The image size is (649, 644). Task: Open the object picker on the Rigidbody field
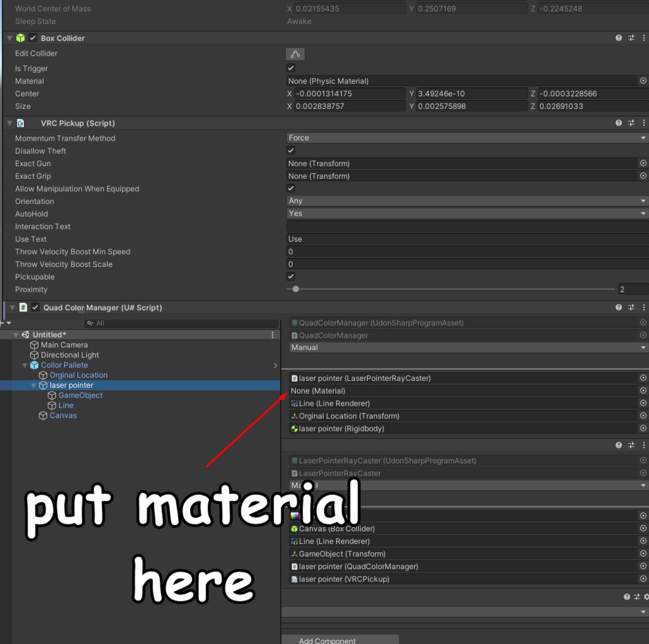pos(643,428)
